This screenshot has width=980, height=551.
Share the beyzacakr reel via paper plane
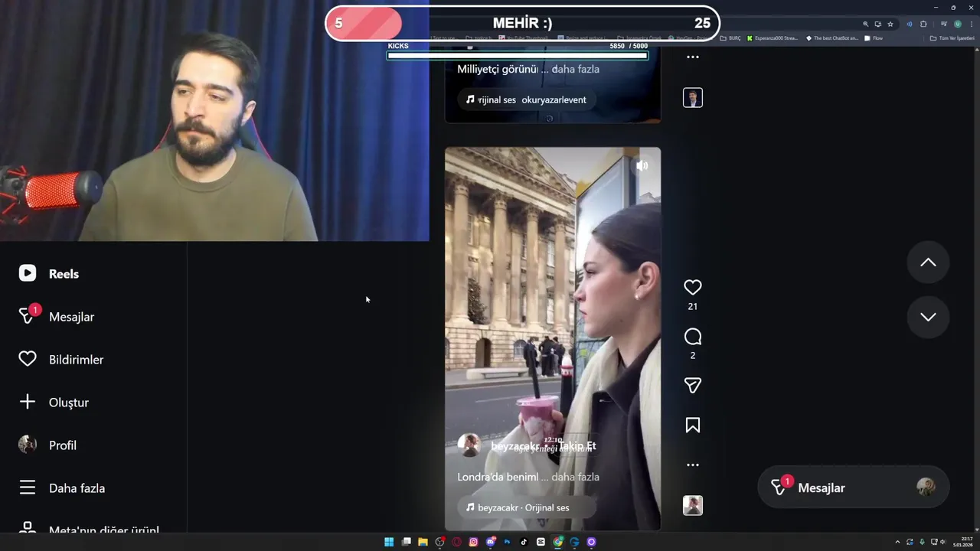click(692, 385)
